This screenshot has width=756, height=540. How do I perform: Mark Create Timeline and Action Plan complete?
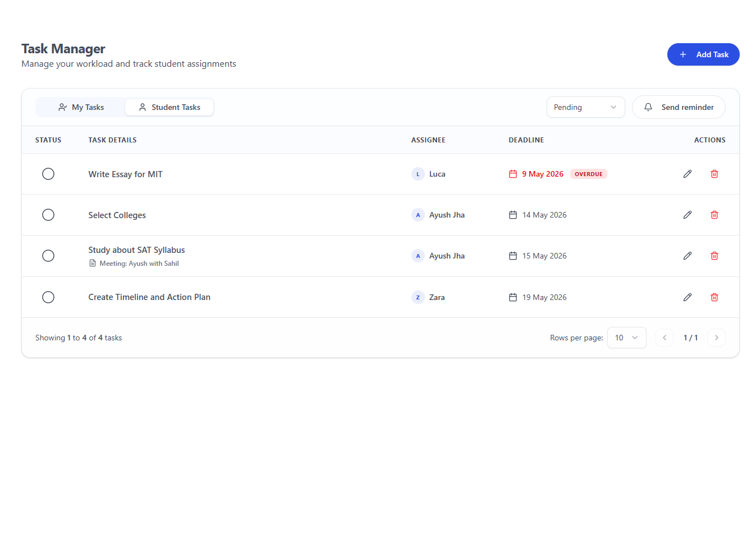48,297
